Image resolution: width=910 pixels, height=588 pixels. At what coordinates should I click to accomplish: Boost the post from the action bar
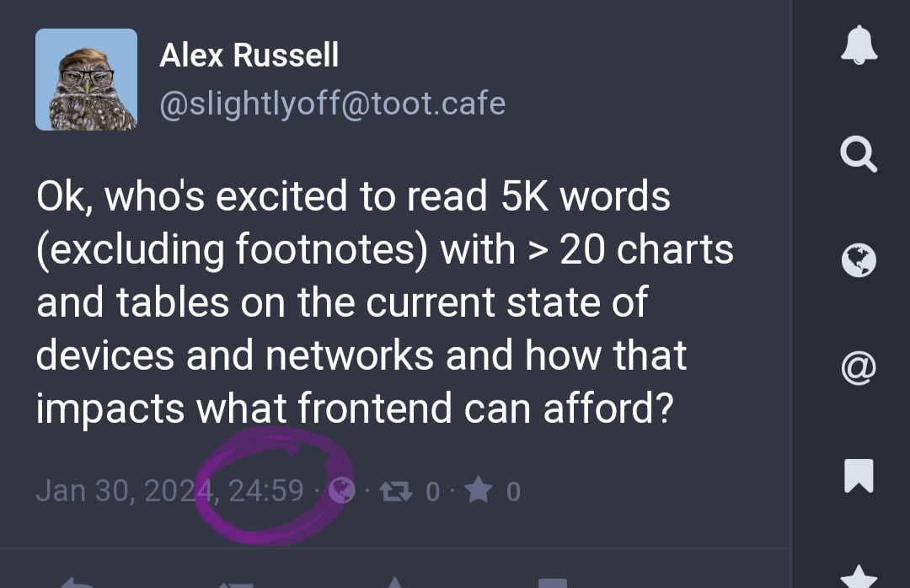point(236,583)
